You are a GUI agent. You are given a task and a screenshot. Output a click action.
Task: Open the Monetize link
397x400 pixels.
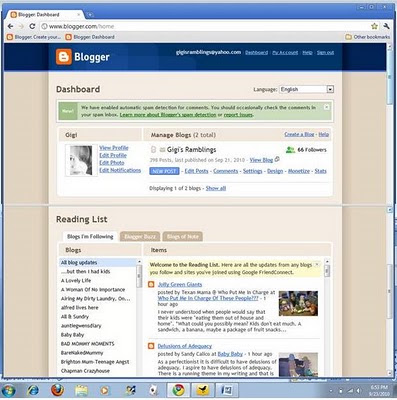pos(299,171)
